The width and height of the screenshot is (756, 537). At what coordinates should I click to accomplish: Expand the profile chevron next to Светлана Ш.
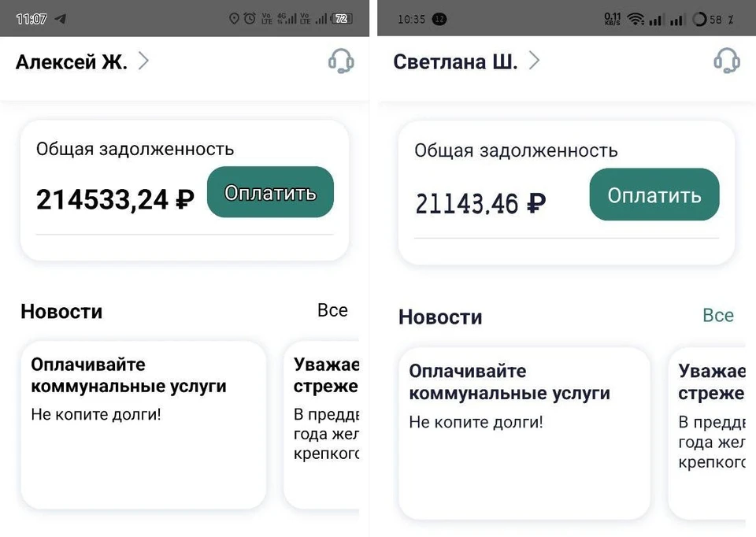[534, 61]
